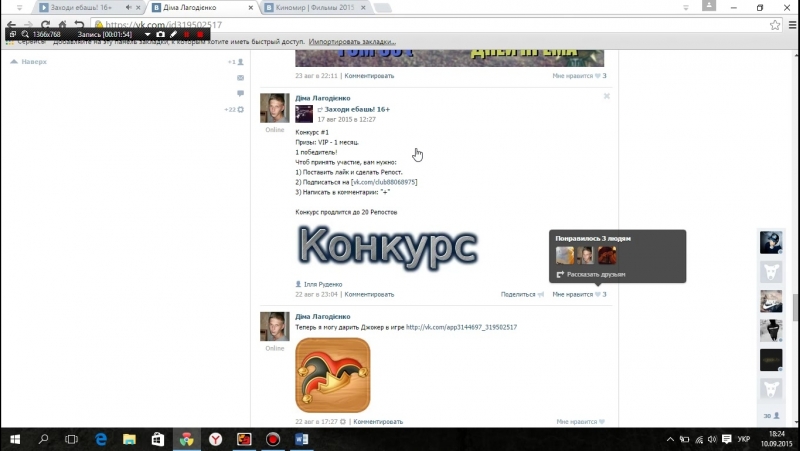This screenshot has width=800, height=451.
Task: Open Yandex browser from the taskbar
Action: [x=215, y=439]
